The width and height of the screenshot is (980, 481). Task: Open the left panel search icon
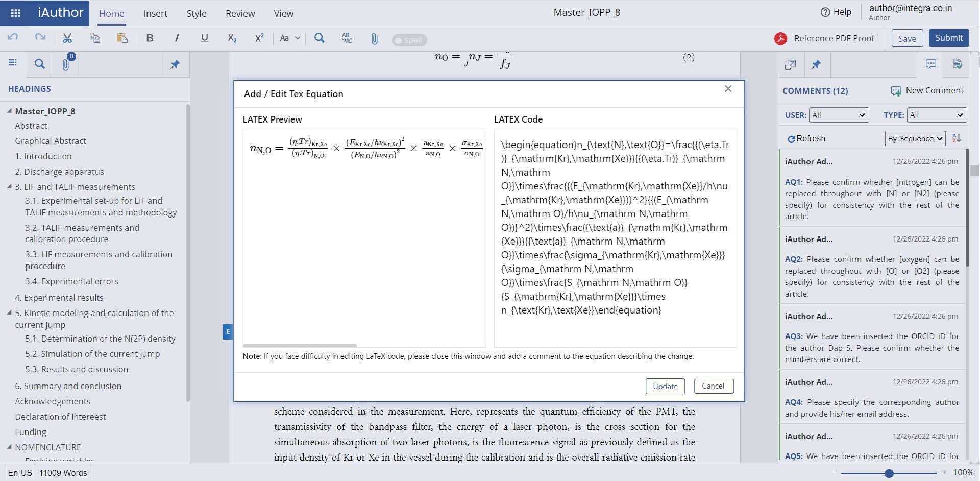[39, 64]
